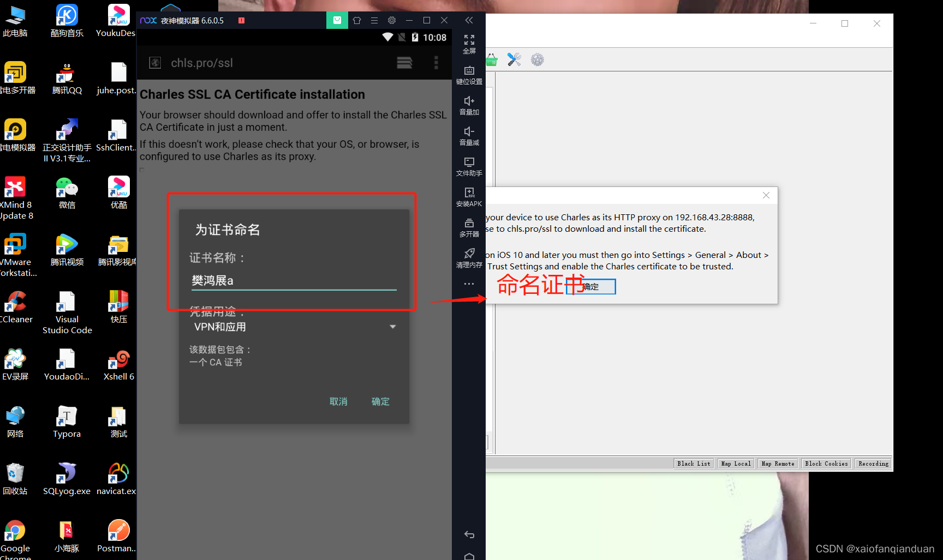Click 确定 in the certificate naming dialog
This screenshot has height=560, width=943.
click(380, 401)
